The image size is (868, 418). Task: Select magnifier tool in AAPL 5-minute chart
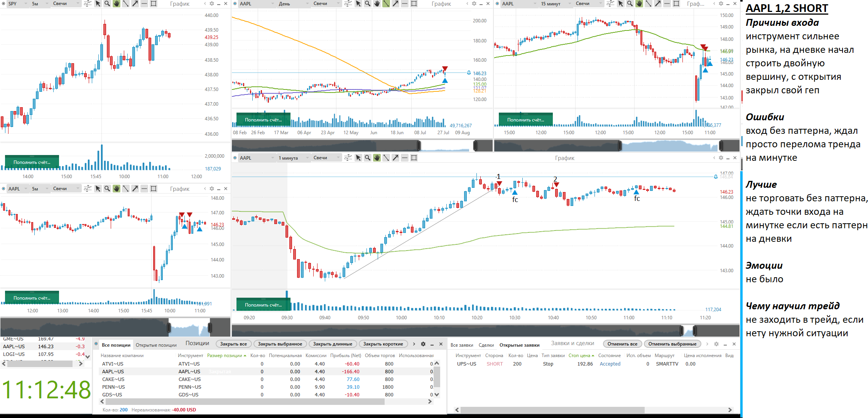107,189
